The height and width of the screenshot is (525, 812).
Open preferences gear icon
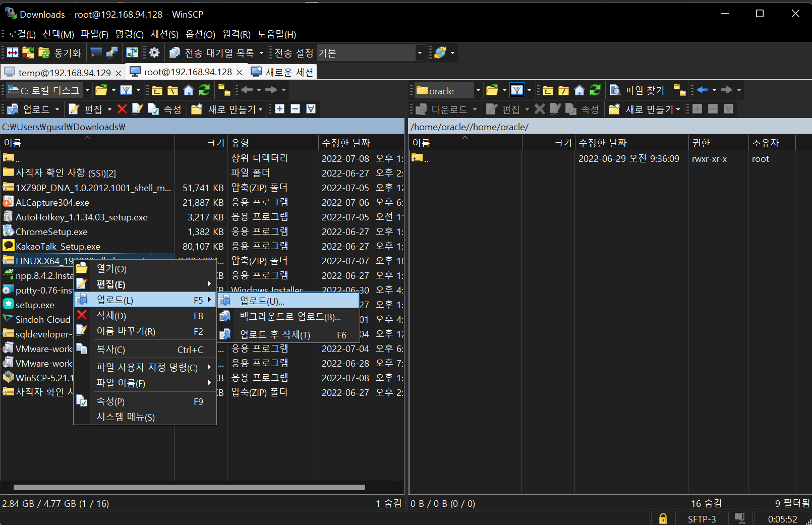click(x=154, y=53)
